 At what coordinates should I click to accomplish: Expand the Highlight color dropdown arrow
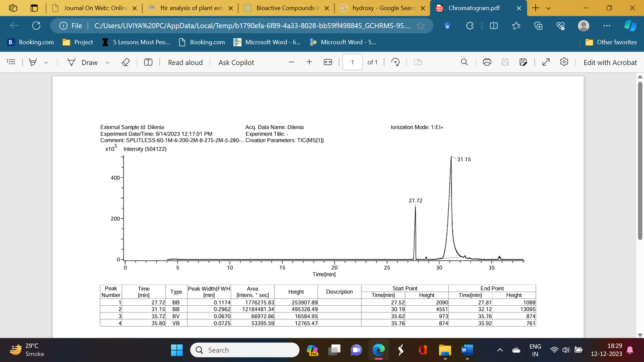click(46, 62)
